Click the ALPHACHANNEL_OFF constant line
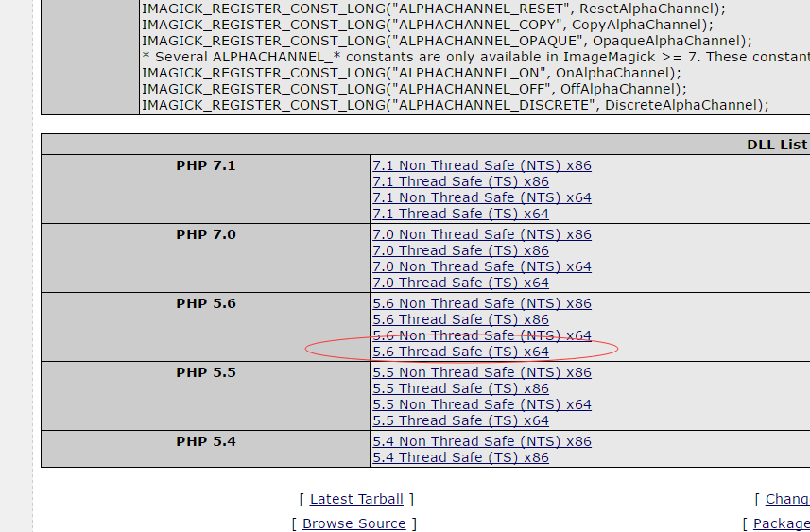 414,89
